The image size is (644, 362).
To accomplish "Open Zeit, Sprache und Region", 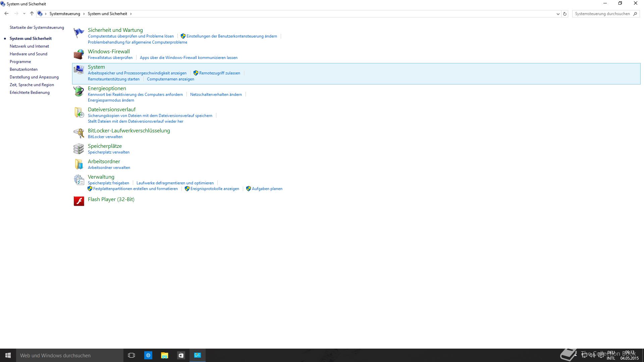I will [x=32, y=85].
